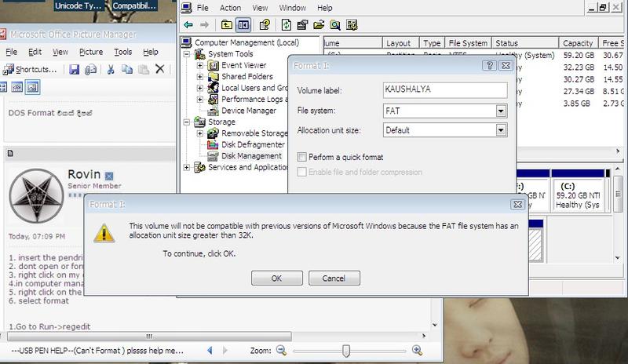Click the question mark help button in Format I:
This screenshot has width=628, height=364.
(489, 65)
